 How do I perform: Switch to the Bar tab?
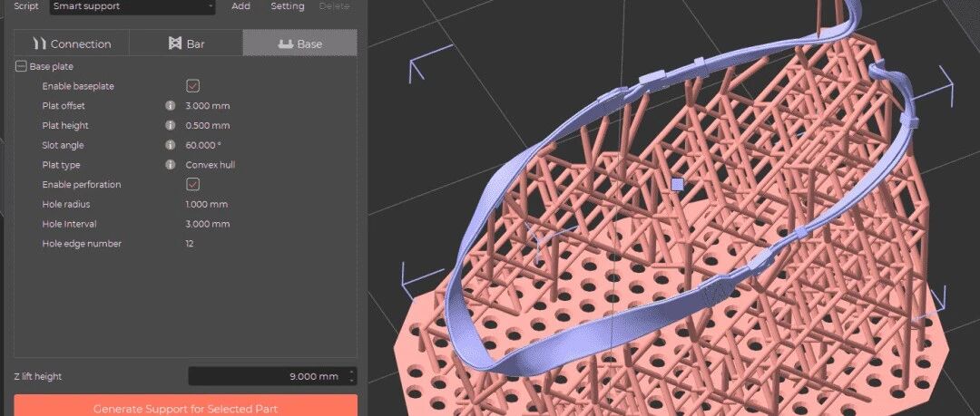186,44
